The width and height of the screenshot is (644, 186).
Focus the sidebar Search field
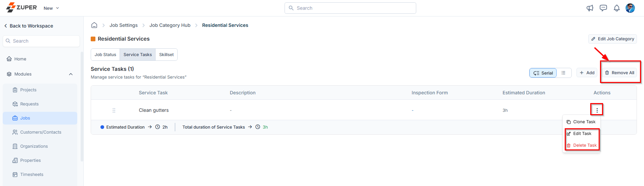pos(41,41)
